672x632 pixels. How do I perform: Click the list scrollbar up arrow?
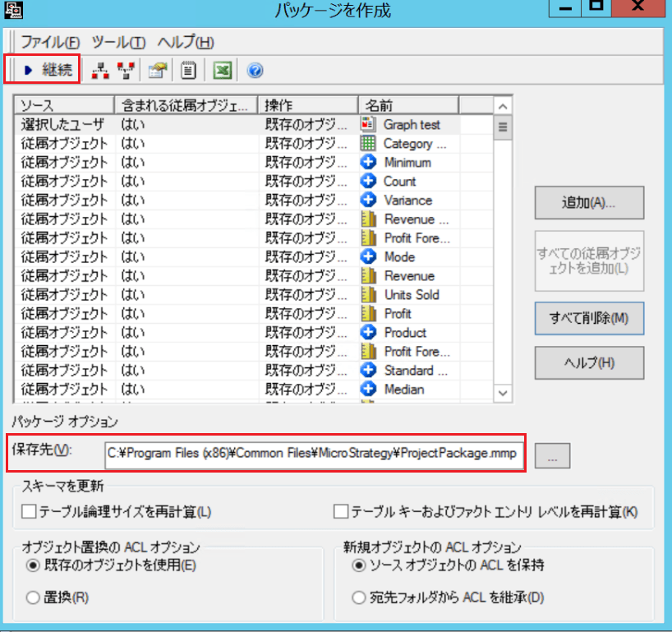[x=503, y=106]
